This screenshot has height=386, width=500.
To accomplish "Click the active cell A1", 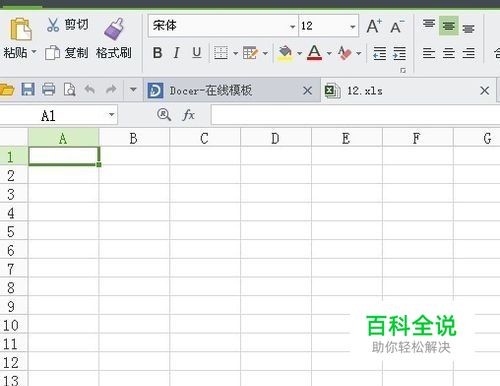I will pos(64,156).
